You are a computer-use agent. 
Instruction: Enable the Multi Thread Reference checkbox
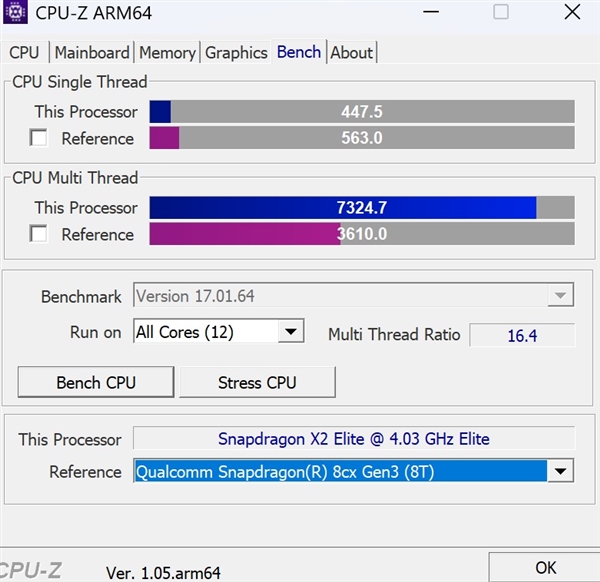[39, 233]
